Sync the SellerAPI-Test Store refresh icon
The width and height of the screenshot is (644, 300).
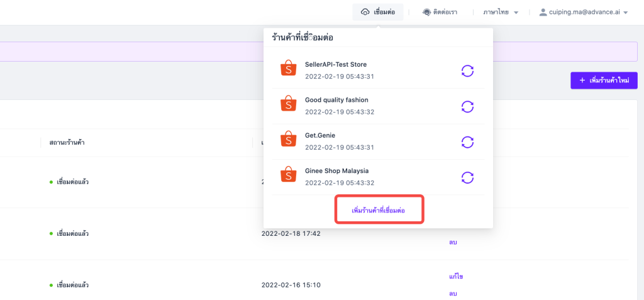point(467,70)
